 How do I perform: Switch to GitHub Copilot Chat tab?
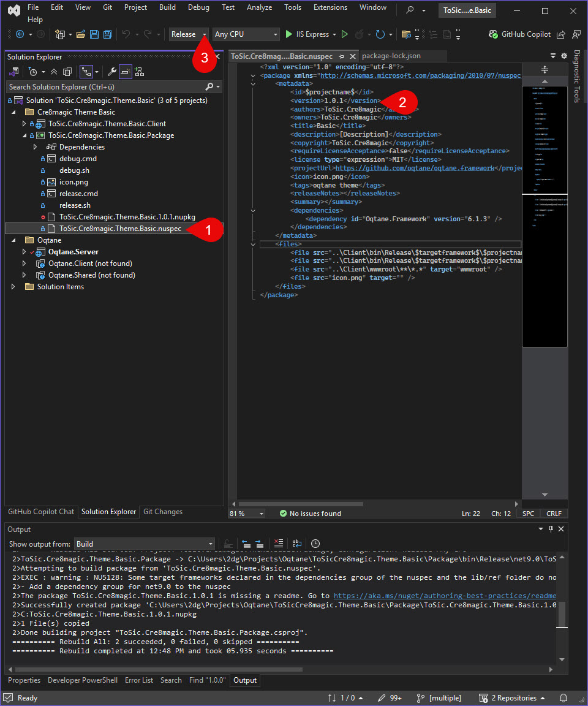coord(41,512)
